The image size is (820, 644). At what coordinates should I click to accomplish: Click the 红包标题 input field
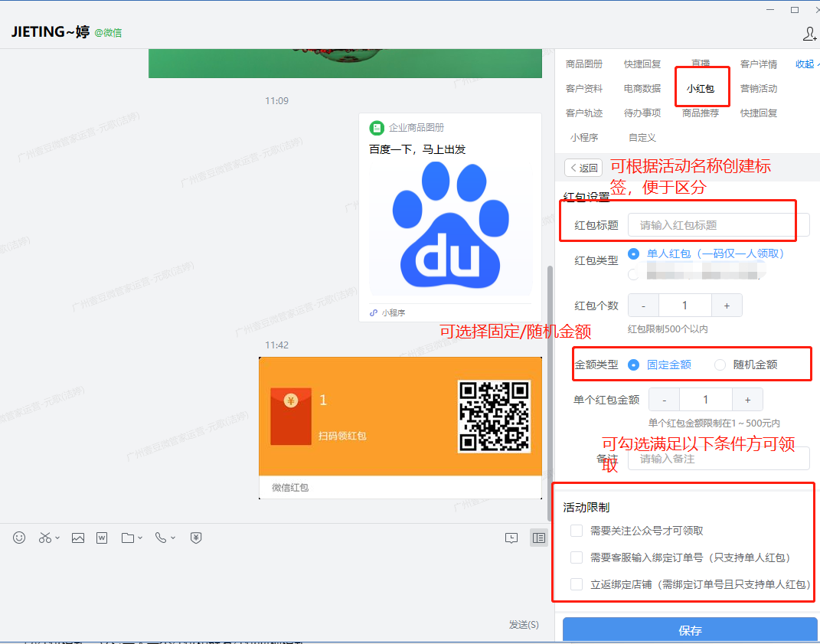[716, 225]
